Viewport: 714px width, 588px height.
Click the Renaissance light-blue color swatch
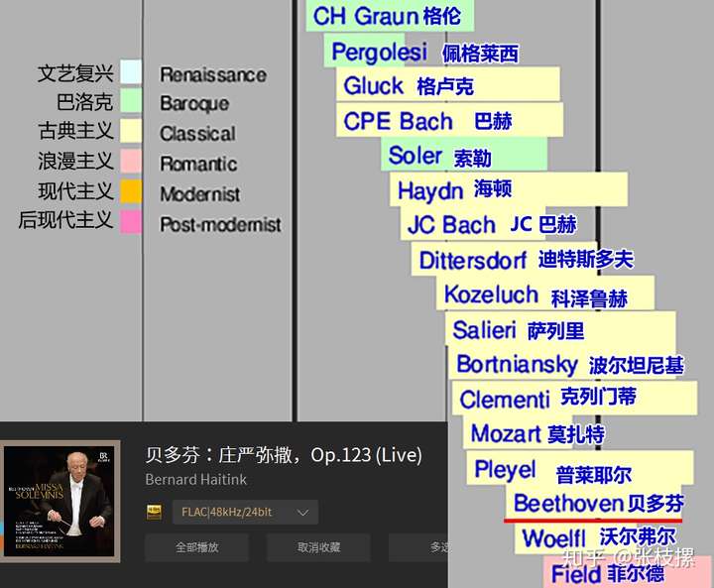[x=131, y=72]
